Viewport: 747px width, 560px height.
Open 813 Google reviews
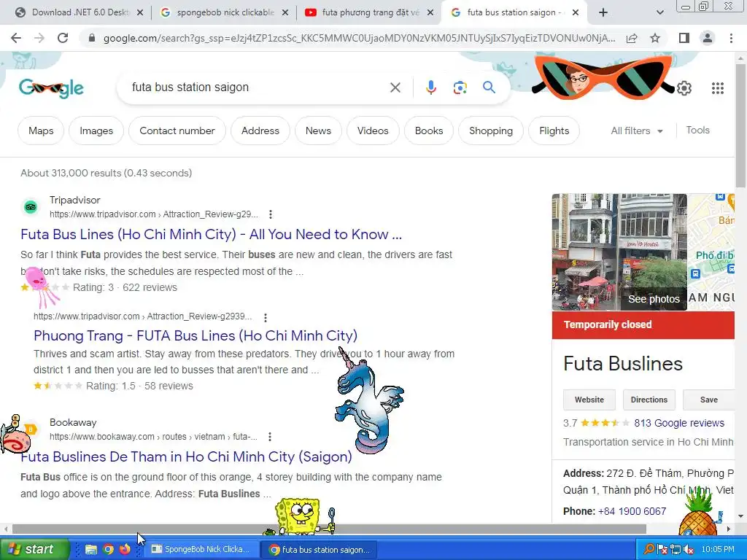point(679,423)
